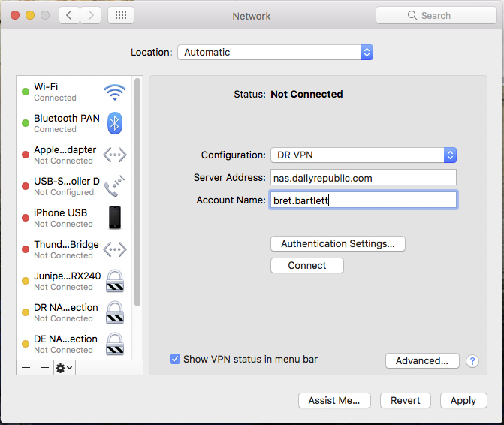Remove service with the minus button

coord(44,368)
